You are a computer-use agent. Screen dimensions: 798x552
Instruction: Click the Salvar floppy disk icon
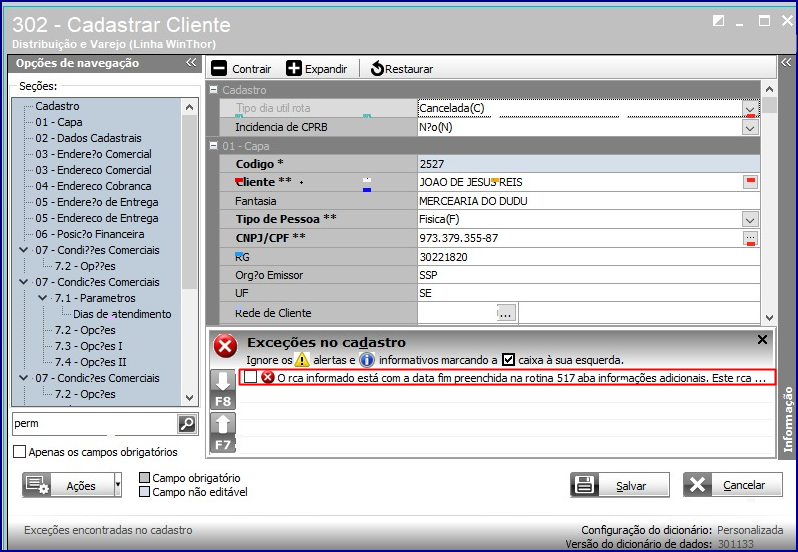(x=584, y=485)
